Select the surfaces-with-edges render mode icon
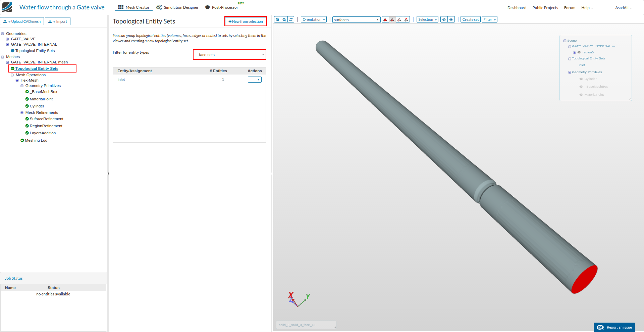644x332 pixels. point(392,19)
